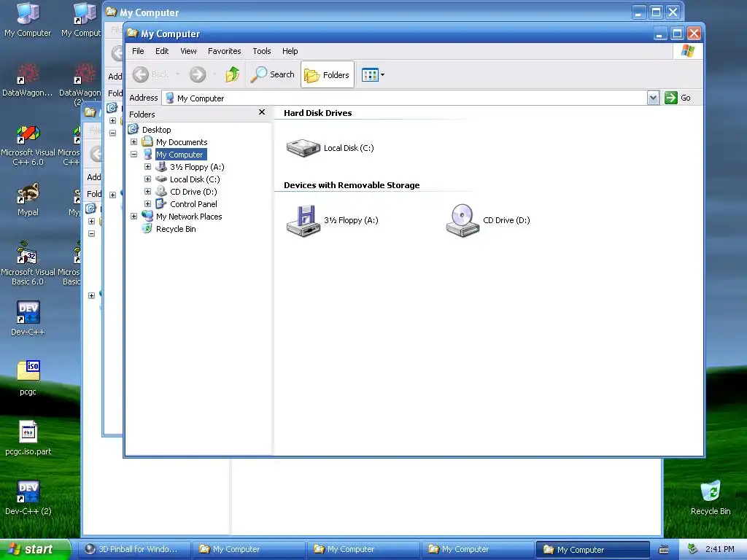Close the Folders pane with X

pyautogui.click(x=262, y=112)
